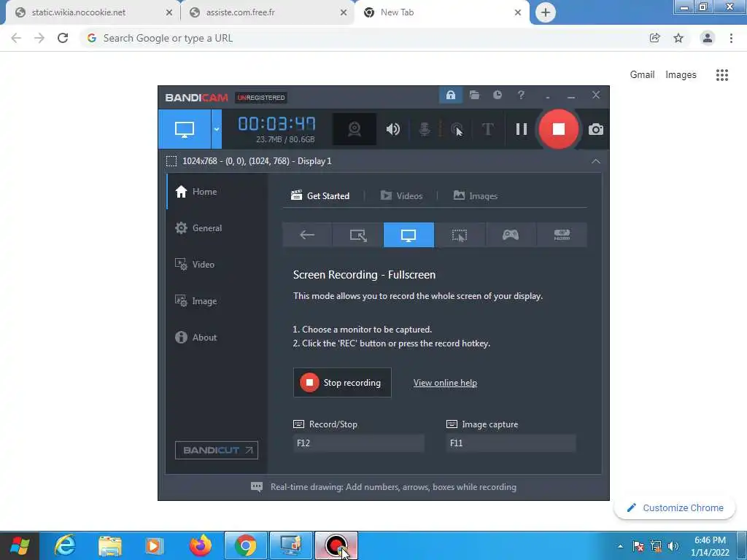Select fullscreen mode monitor icon
Image resolution: width=747 pixels, height=560 pixels.
click(409, 235)
